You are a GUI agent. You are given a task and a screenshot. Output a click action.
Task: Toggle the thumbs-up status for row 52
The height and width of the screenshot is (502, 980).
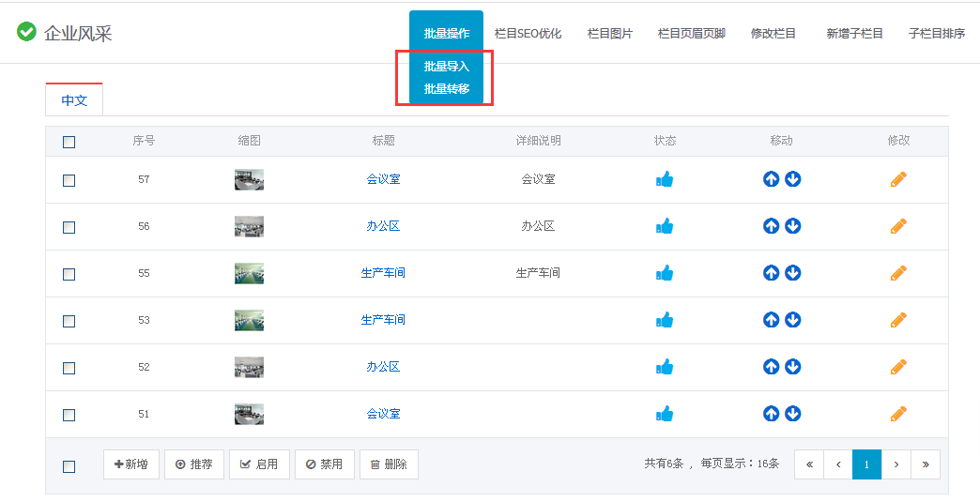[665, 367]
